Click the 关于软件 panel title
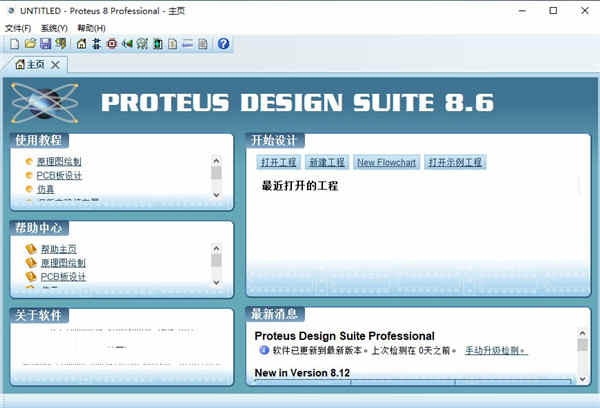Image resolution: width=600 pixels, height=408 pixels. (39, 315)
